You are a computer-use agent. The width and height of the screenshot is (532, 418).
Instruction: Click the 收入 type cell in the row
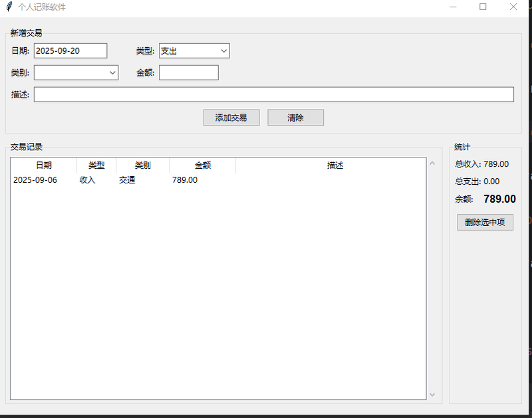88,180
